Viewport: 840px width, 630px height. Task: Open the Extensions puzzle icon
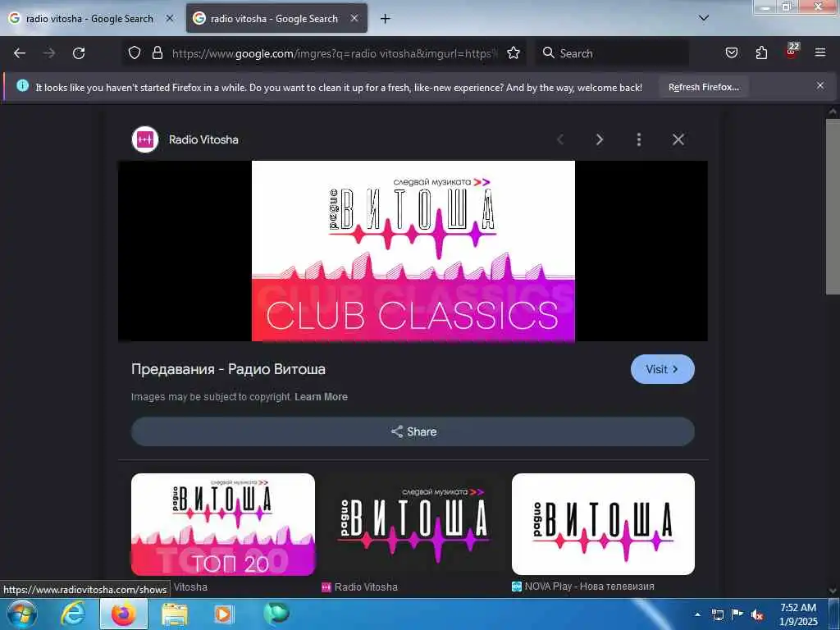(761, 52)
